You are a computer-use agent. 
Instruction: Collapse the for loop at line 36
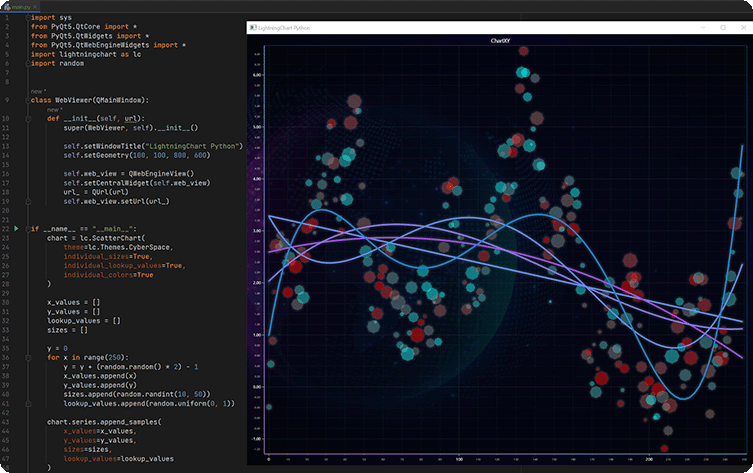(27, 356)
